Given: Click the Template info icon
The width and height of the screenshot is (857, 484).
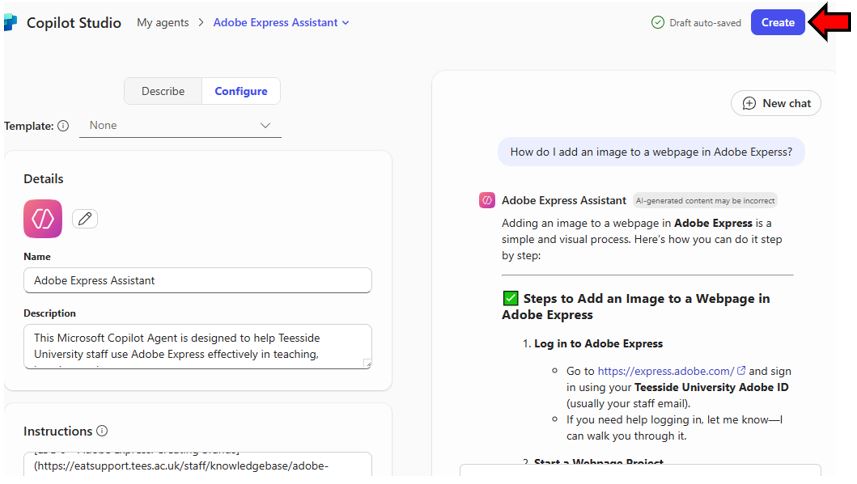Looking at the screenshot, I should point(63,126).
